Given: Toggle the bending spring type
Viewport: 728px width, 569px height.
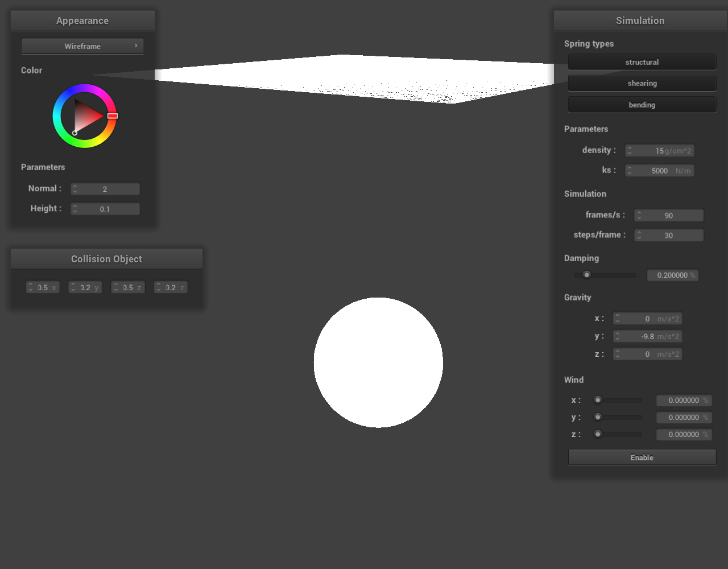Looking at the screenshot, I should coord(642,105).
